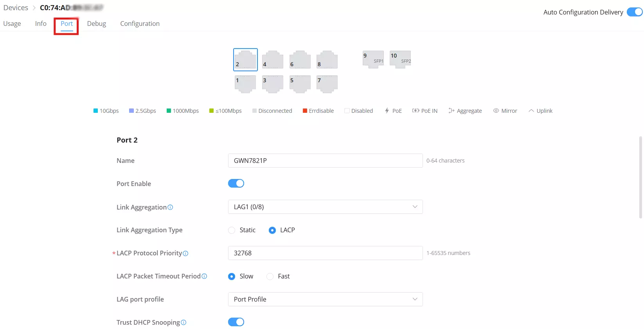
Task: Select SFP2 port 10 icon
Action: pyautogui.click(x=400, y=60)
